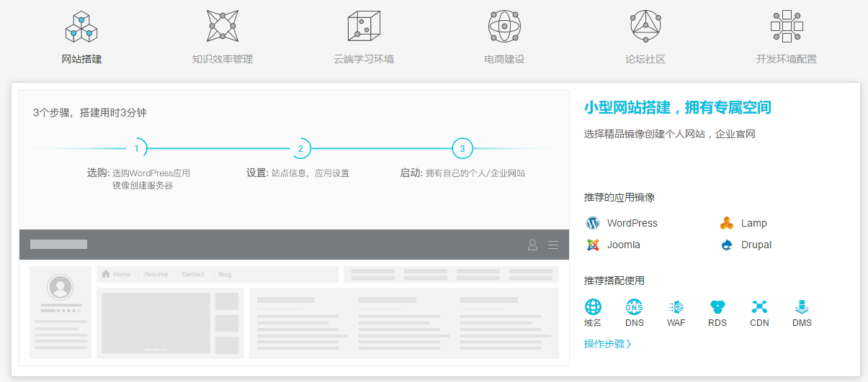The width and height of the screenshot is (868, 382).
Task: Select step 3 启动 circle marker
Action: [462, 149]
